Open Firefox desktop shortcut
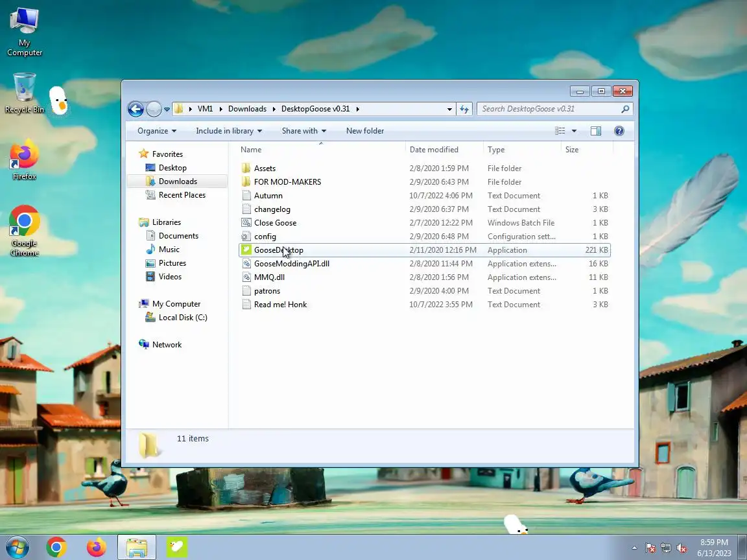 [24, 160]
